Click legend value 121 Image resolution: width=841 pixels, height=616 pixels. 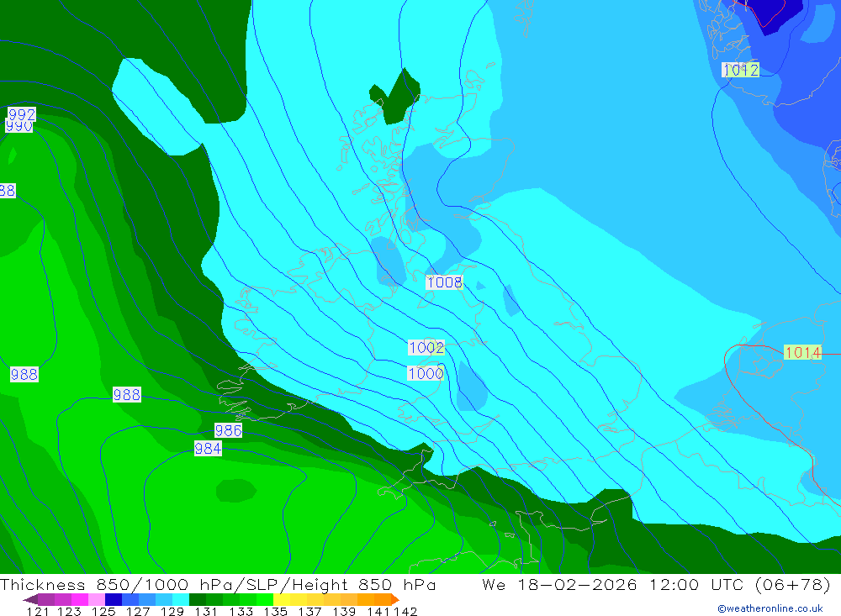pos(38,612)
